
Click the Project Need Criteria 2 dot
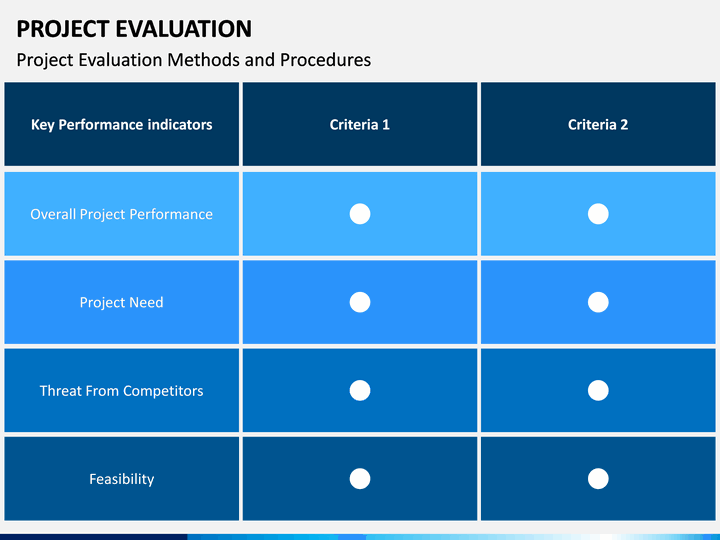pos(598,302)
